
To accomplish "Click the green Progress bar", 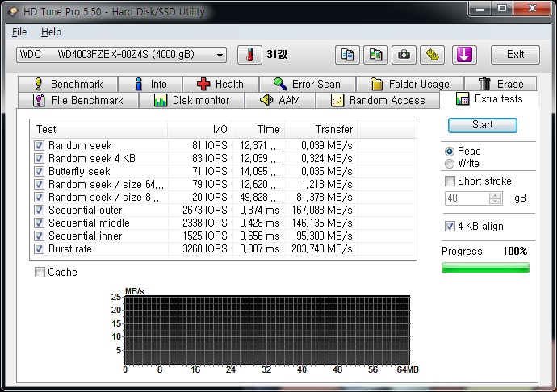I will click(485, 268).
